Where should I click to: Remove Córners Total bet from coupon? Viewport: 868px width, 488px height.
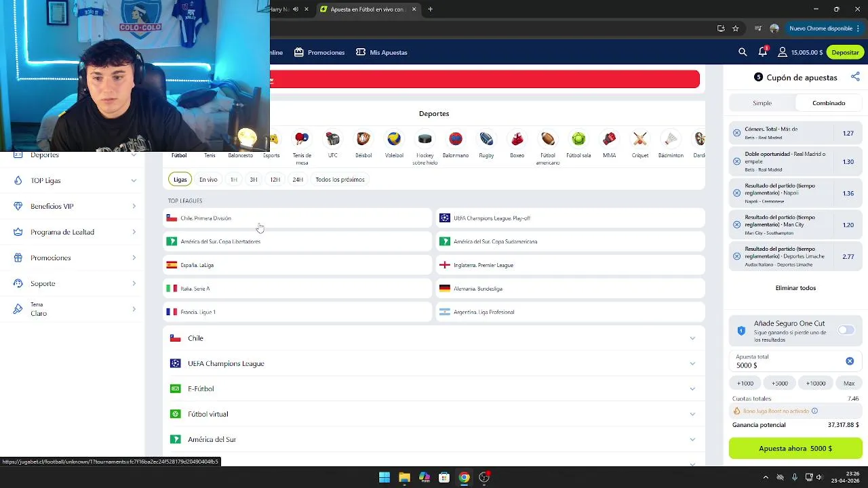737,133
